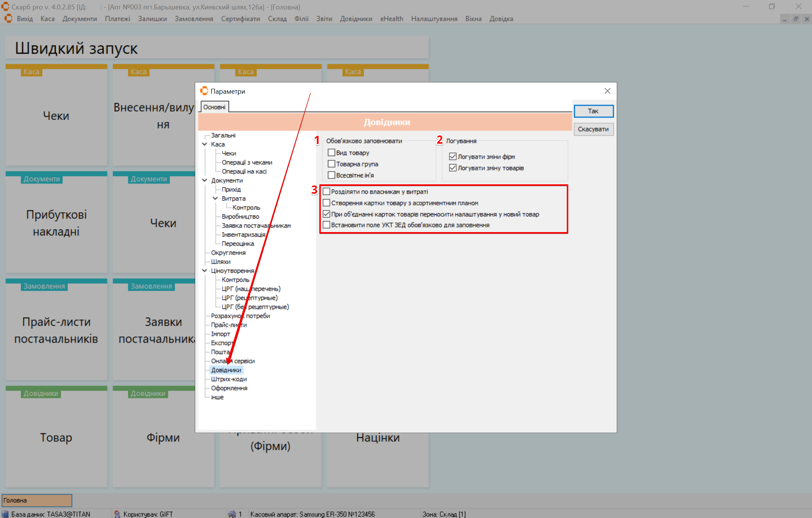Click the user icon beside Користувач
The width and height of the screenshot is (812, 518).
pos(117,514)
